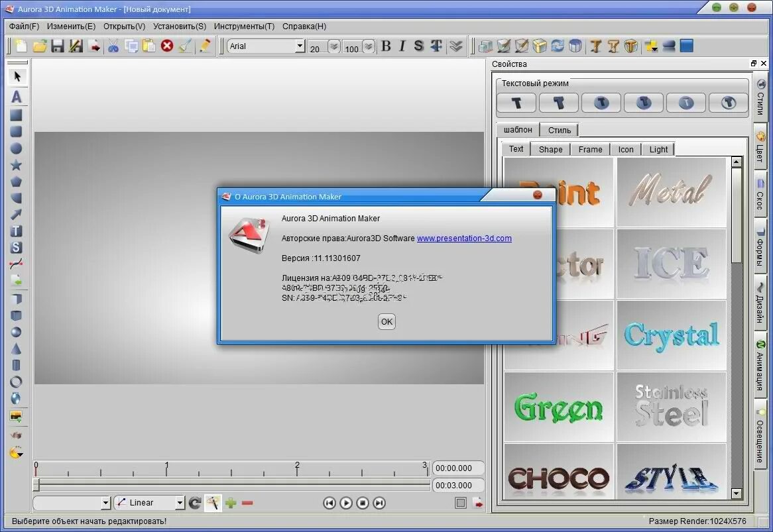Add a keyframe with green plus

(230, 503)
